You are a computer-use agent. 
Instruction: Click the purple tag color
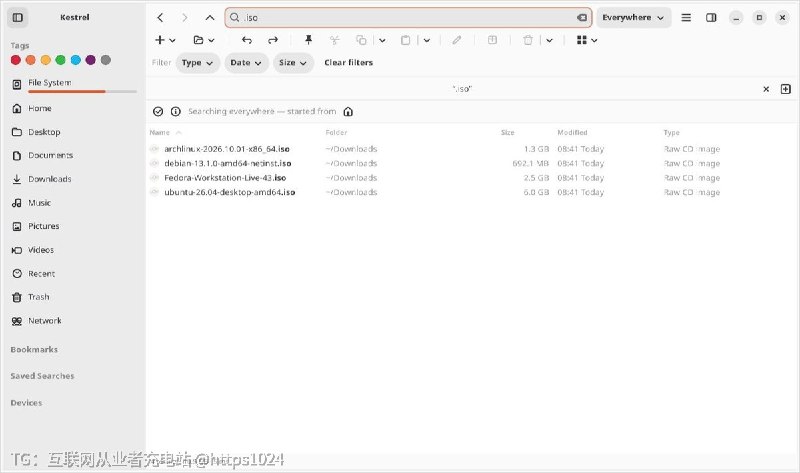90,60
